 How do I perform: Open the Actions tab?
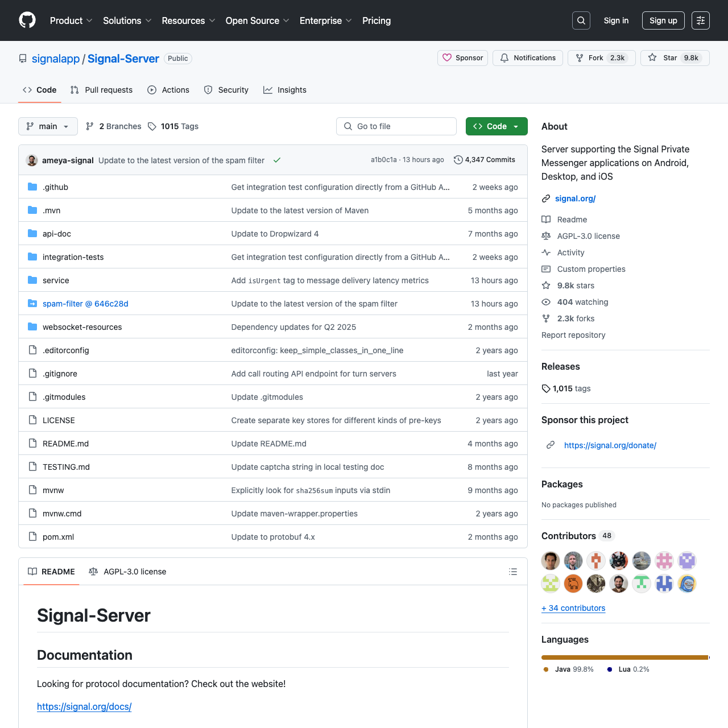[x=168, y=90]
